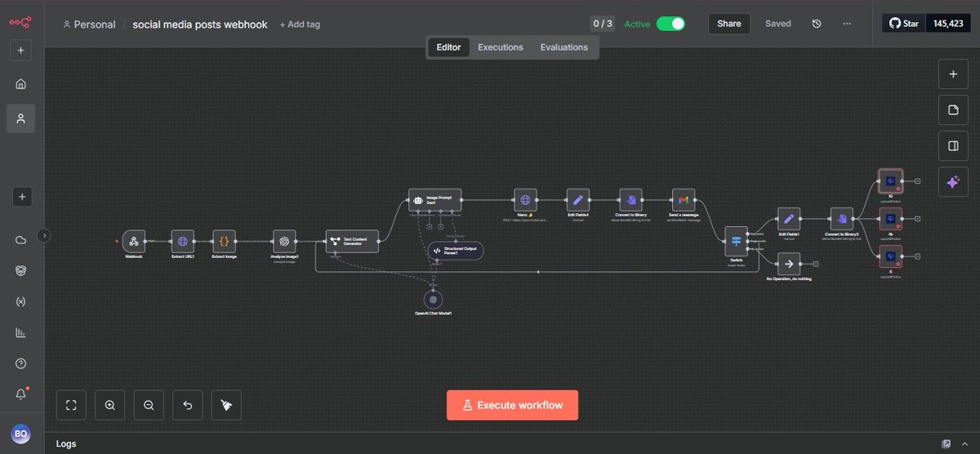Click the Execute workflow button
The width and height of the screenshot is (980, 454).
tap(512, 405)
